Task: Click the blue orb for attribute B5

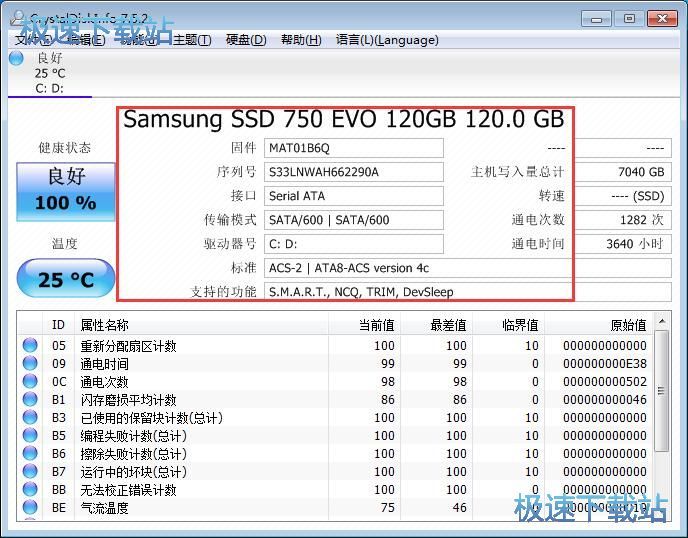Action: (x=30, y=436)
